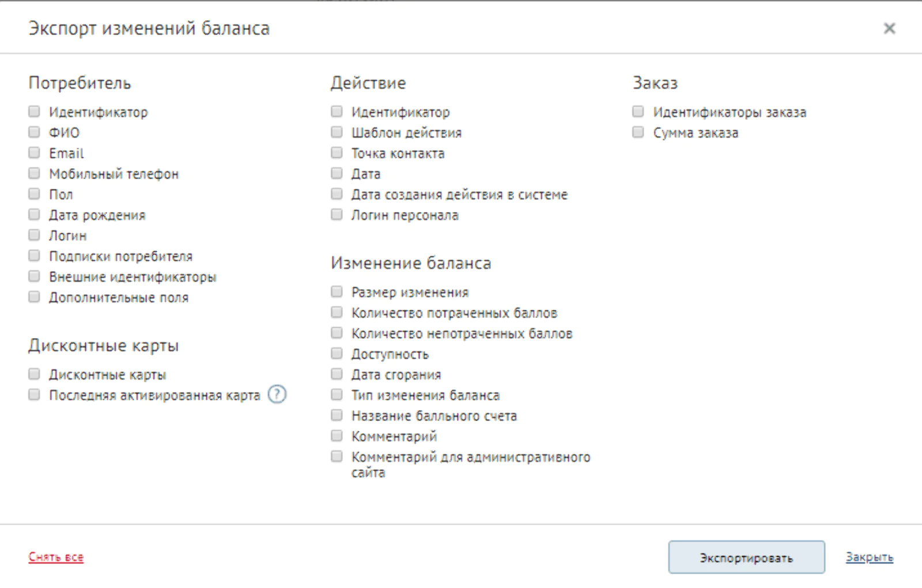Select the Размер изменения checkbox

pyautogui.click(x=337, y=291)
